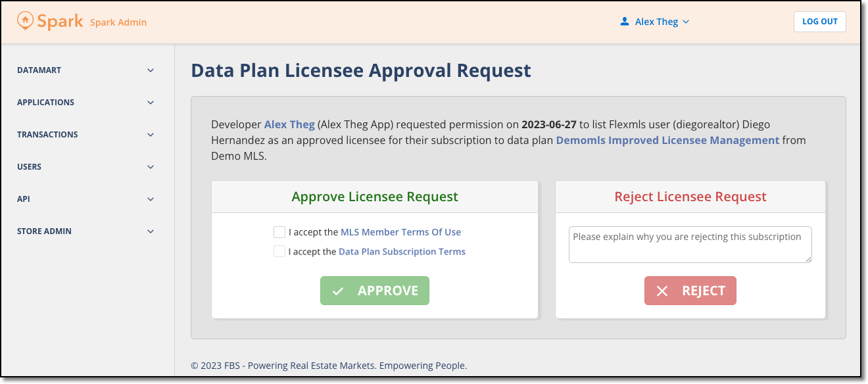Expand the DATAMART chevron

click(151, 70)
